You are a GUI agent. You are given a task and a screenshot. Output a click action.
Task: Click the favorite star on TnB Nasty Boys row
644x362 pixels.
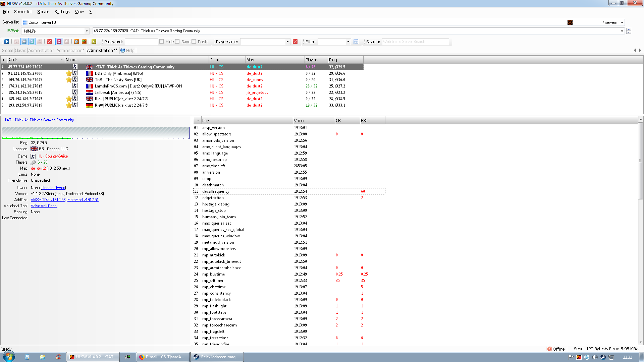pyautogui.click(x=69, y=79)
